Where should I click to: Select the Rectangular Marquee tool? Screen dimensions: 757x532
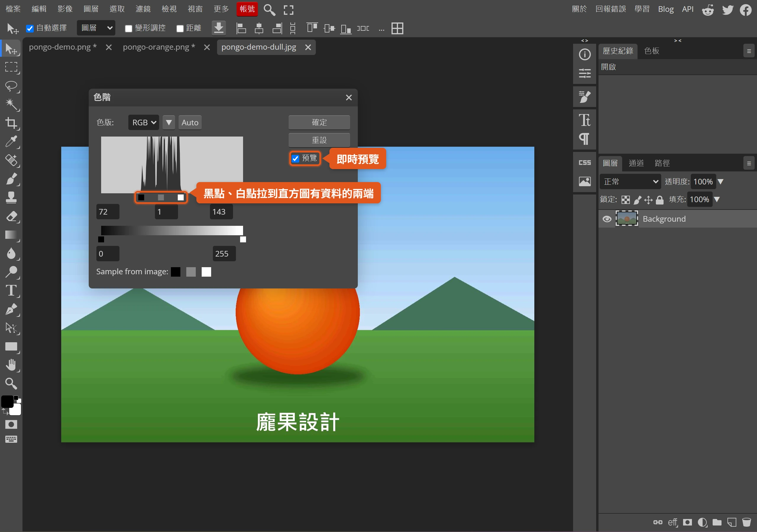pos(12,67)
